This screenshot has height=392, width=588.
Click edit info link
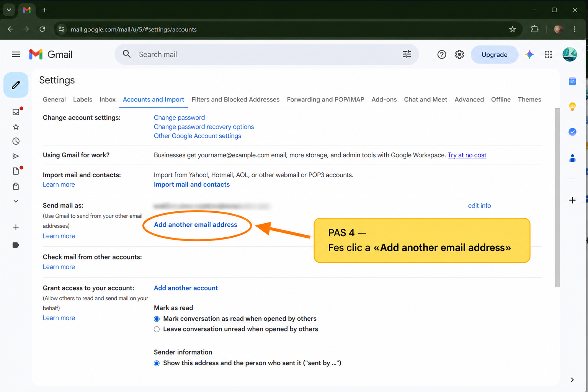point(479,206)
